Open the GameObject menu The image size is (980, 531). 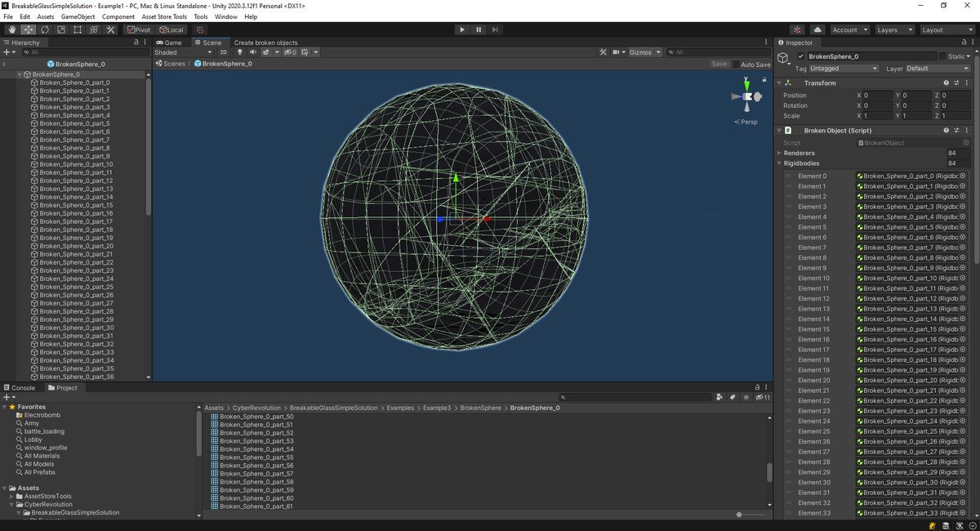(x=78, y=16)
